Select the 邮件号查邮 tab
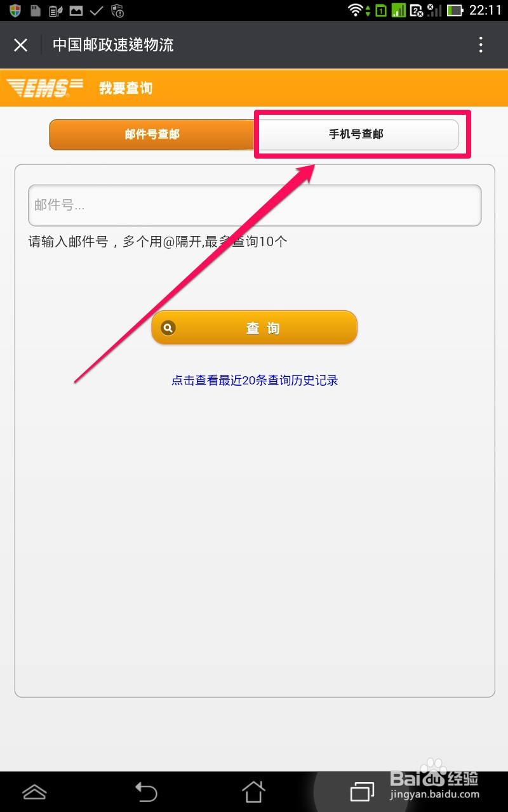508x812 pixels. pos(152,134)
